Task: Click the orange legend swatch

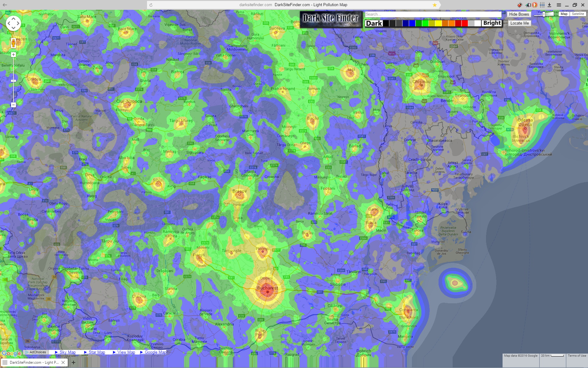Action: coord(451,23)
